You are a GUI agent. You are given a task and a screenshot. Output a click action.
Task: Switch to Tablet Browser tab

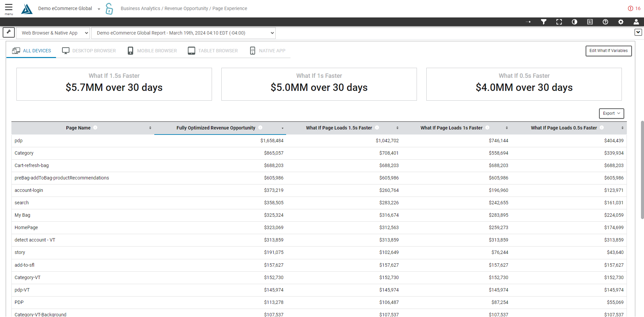tap(213, 51)
